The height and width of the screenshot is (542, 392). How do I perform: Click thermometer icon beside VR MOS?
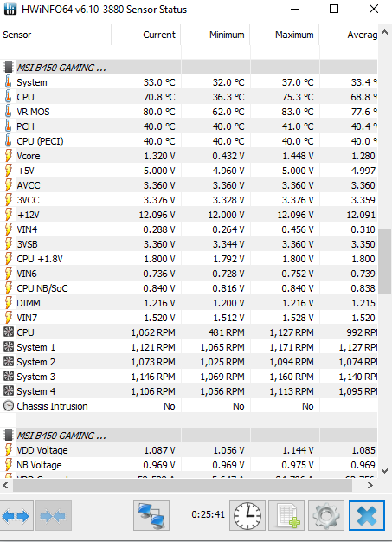coord(9,112)
